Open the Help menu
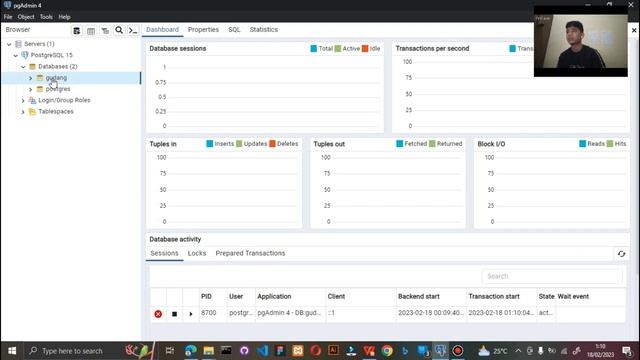Viewport: 640px width, 360px height. tap(64, 17)
